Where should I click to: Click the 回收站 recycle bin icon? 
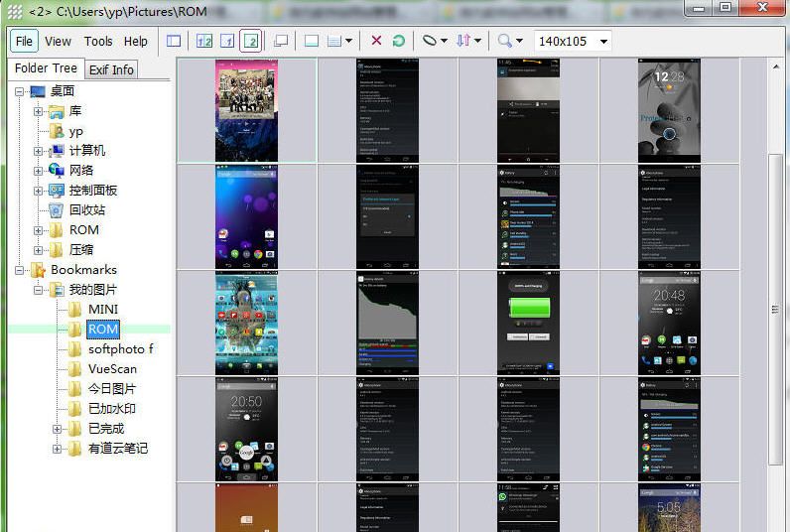point(57,210)
